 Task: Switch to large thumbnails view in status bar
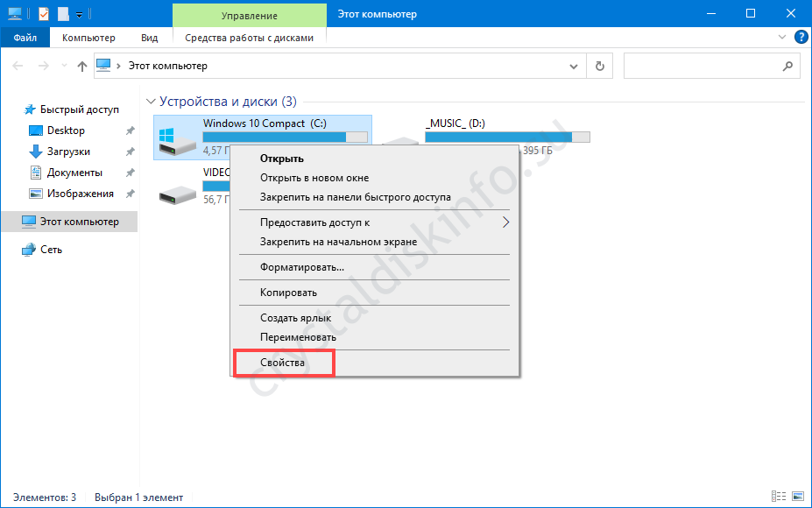[796, 497]
